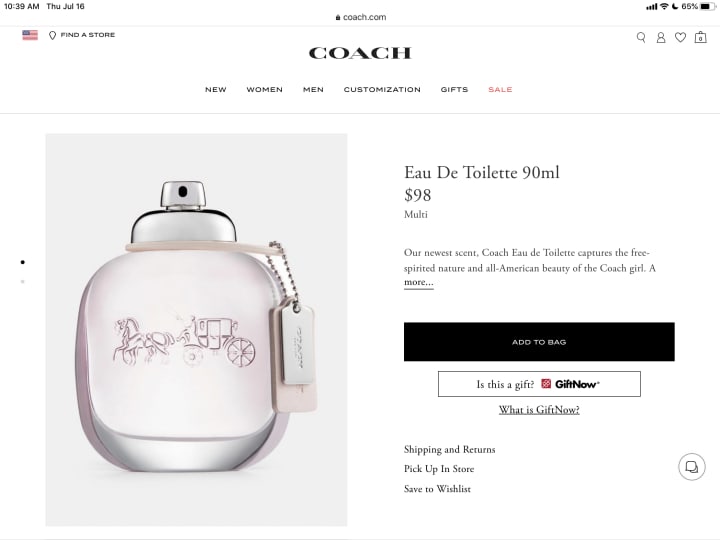
Task: Expand Shipping and Returns
Action: [x=450, y=450]
